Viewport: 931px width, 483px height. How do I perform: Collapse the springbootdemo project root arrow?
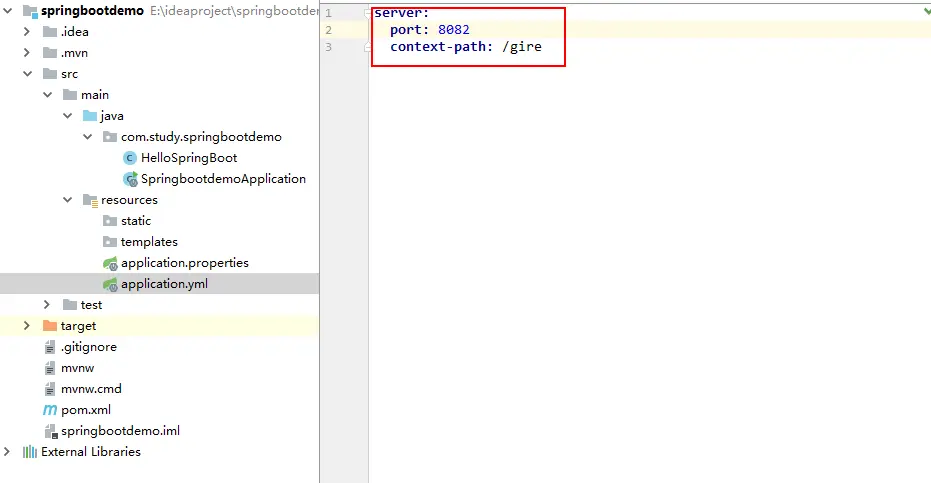[x=8, y=11]
